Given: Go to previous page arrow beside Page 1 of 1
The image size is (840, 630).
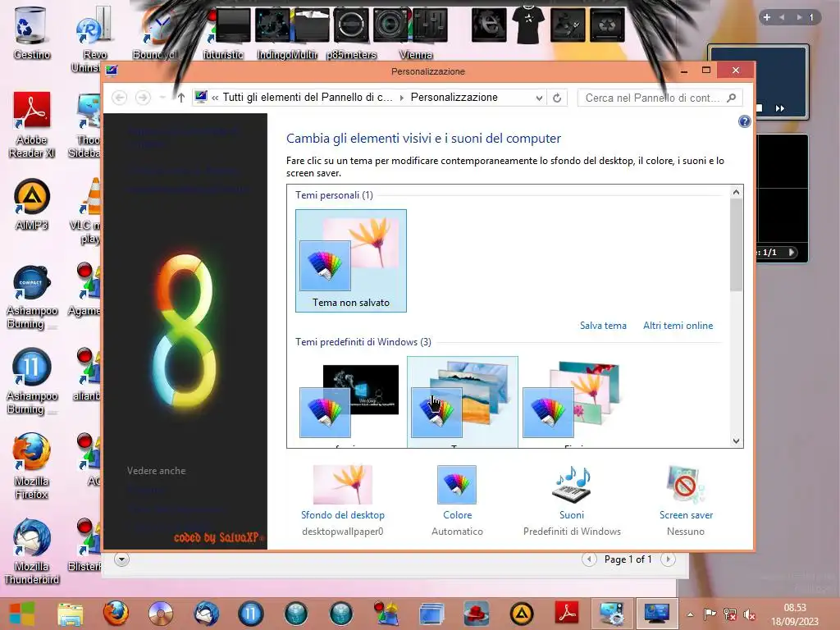Looking at the screenshot, I should coord(589,559).
